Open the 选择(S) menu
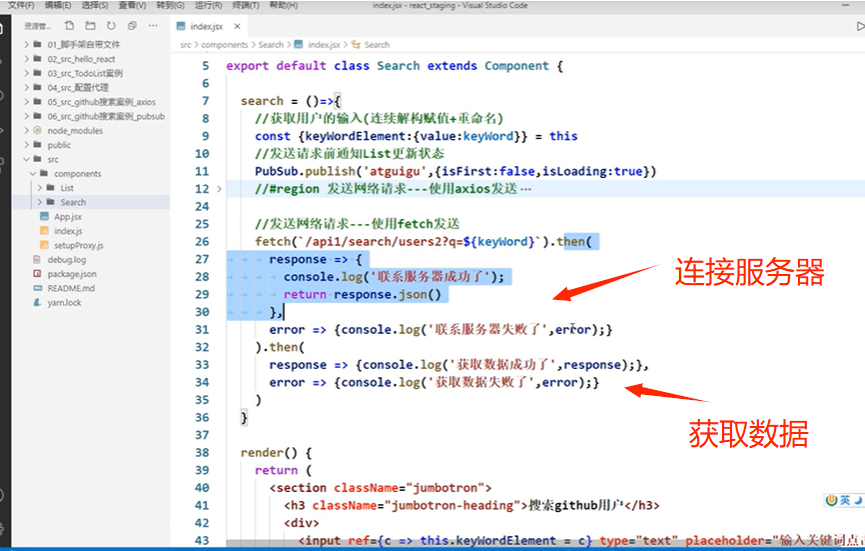Screen dimensions: 865x551 (95, 5)
